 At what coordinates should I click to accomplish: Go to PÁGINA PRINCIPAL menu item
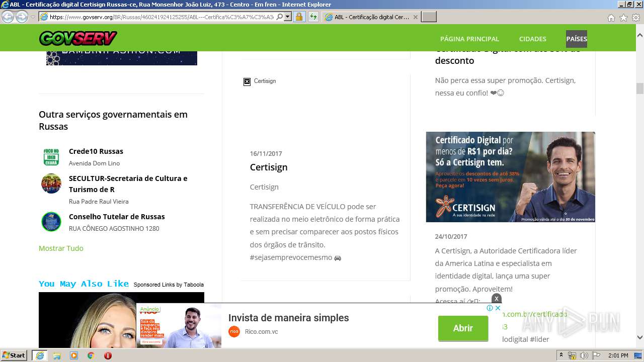click(469, 39)
